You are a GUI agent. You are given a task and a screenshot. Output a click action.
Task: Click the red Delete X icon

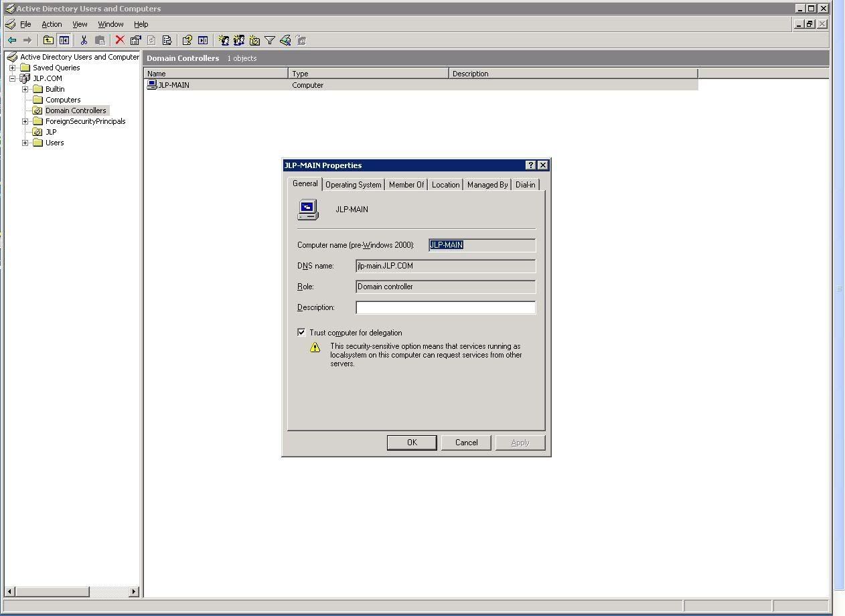click(120, 40)
